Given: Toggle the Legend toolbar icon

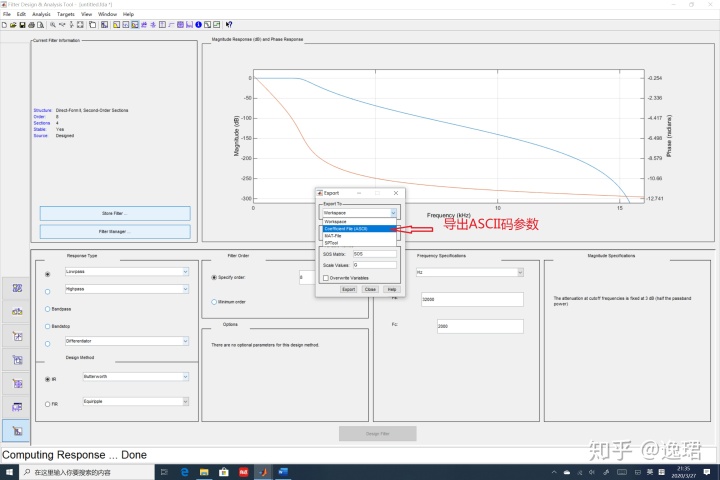Looking at the screenshot, I should [x=92, y=25].
